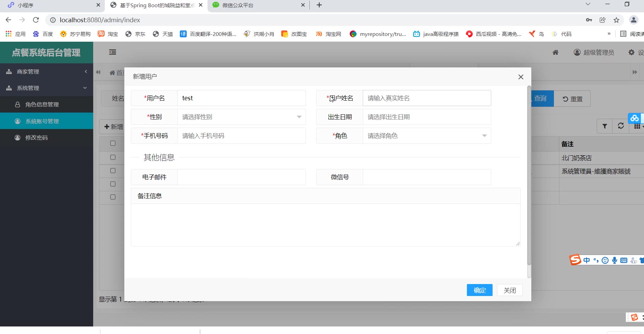The image size is (644, 334).
Task: Collapse the 系统管理 sidebar menu
Action: 47,88
